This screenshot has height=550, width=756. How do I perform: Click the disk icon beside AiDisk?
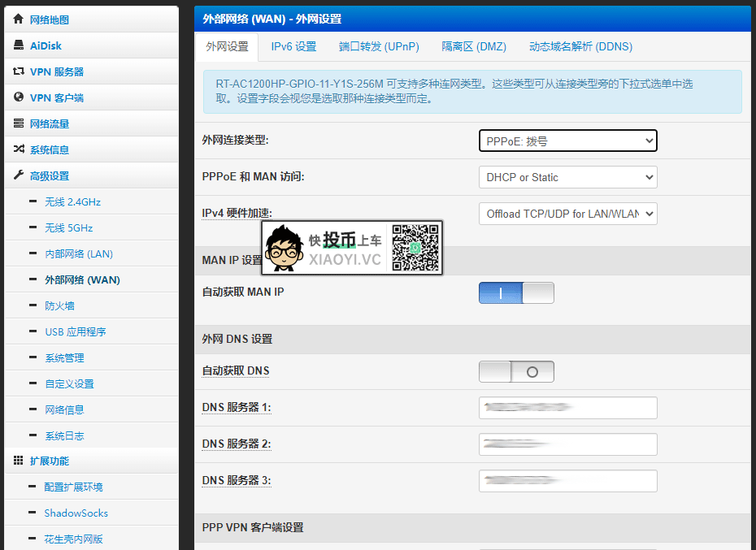19,45
